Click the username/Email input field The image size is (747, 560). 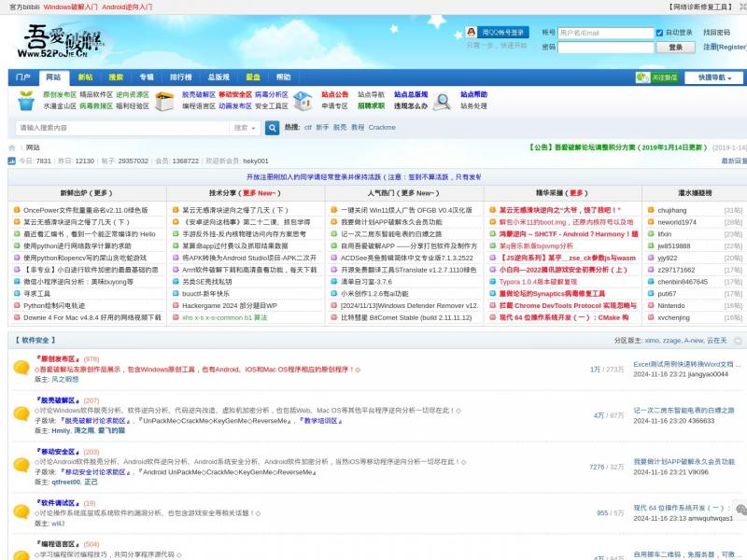(x=605, y=33)
